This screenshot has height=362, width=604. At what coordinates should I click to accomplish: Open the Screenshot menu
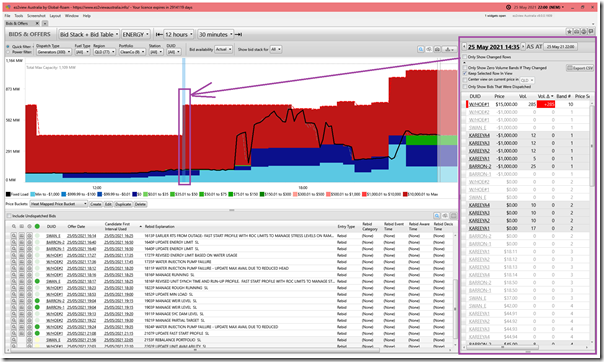click(36, 16)
